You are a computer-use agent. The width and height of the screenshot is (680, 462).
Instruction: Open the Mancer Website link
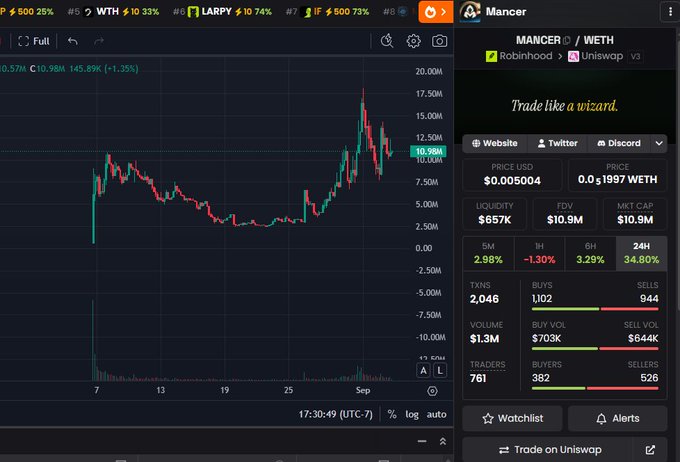point(494,143)
